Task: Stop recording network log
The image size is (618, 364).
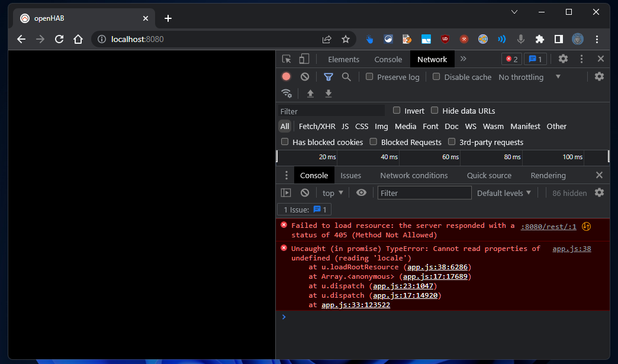Action: (x=287, y=77)
